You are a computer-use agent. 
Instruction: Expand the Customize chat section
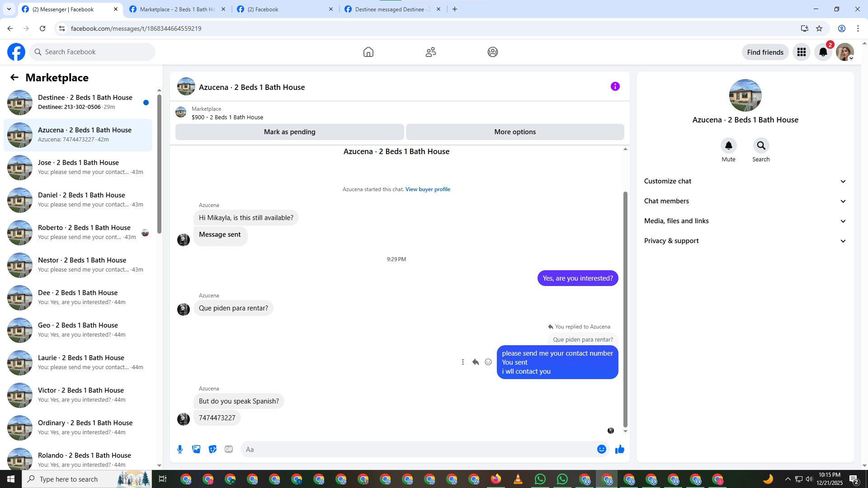point(745,181)
